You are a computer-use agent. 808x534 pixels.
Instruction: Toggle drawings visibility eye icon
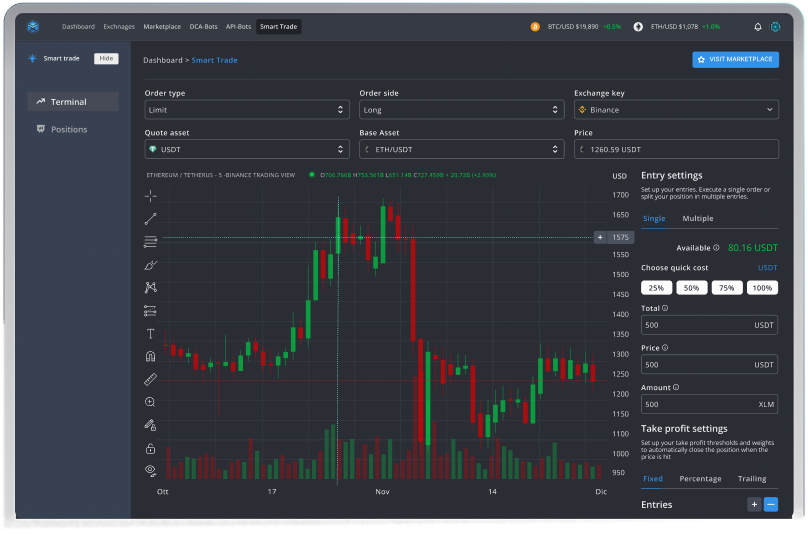pos(151,469)
